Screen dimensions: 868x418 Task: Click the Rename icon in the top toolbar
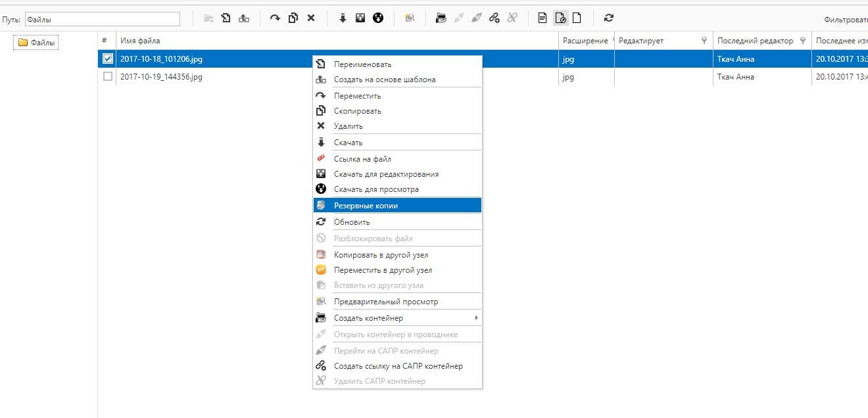[x=226, y=18]
